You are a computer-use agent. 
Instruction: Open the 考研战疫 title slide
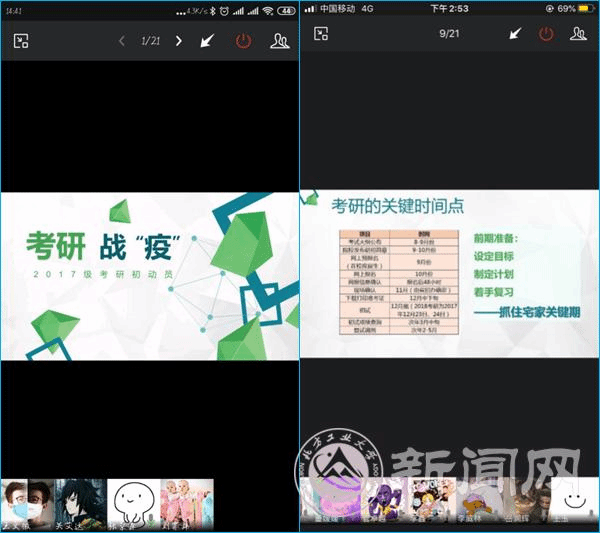coord(150,275)
